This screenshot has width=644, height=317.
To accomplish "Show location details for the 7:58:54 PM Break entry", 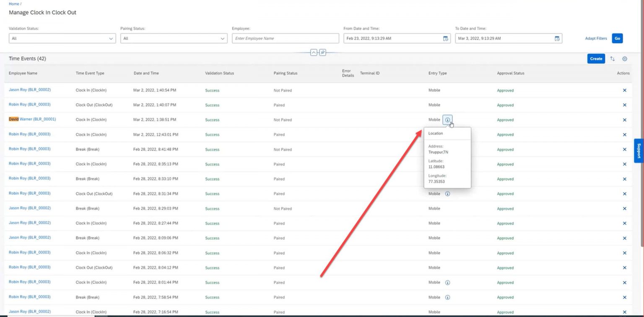I will click(447, 297).
